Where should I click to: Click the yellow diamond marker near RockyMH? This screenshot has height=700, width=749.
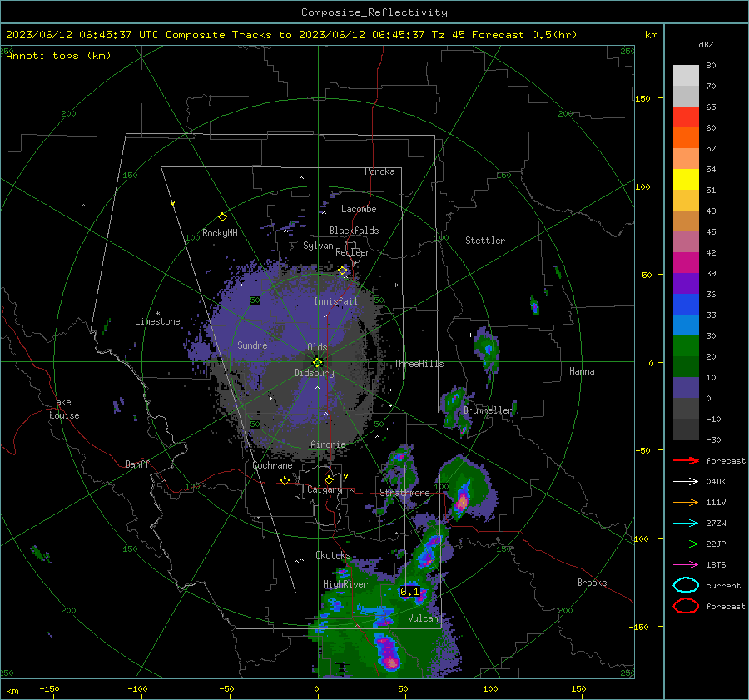[x=222, y=217]
